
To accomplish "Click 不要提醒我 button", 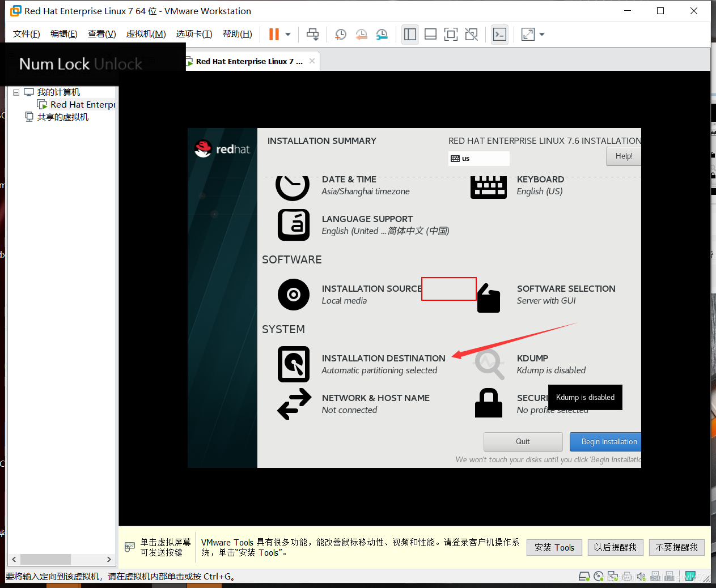I will tap(676, 548).
